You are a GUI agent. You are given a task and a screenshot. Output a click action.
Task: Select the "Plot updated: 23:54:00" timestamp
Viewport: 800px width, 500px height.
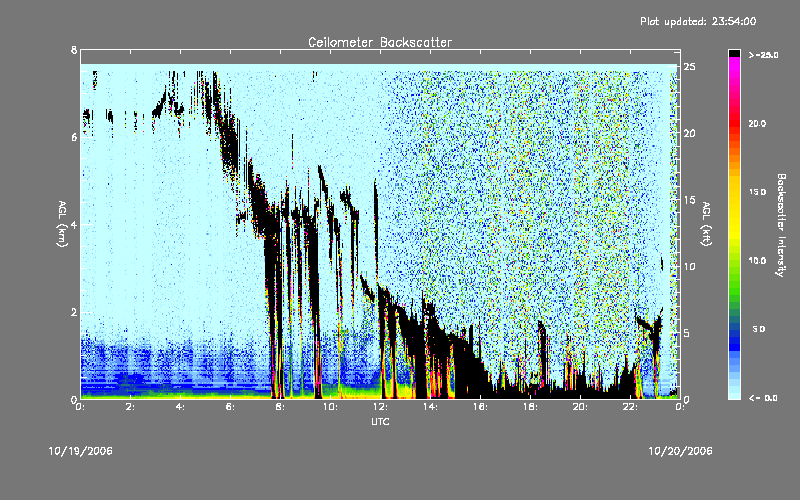[x=698, y=21]
